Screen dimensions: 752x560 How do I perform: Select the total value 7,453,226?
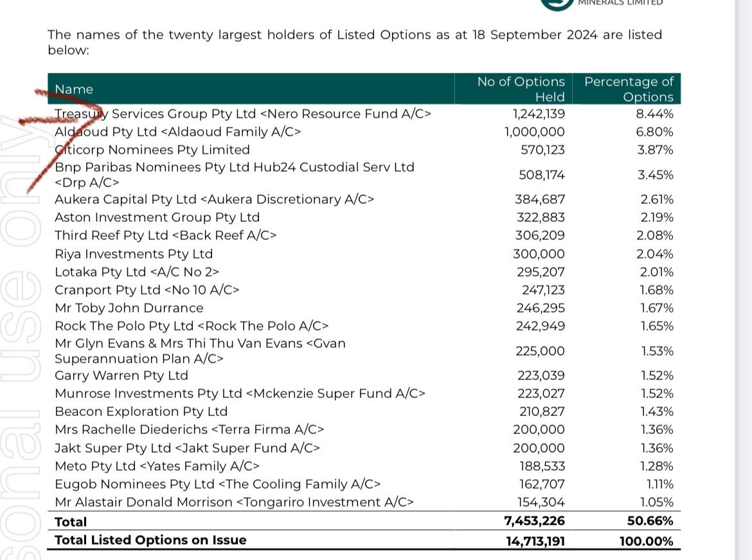(534, 521)
